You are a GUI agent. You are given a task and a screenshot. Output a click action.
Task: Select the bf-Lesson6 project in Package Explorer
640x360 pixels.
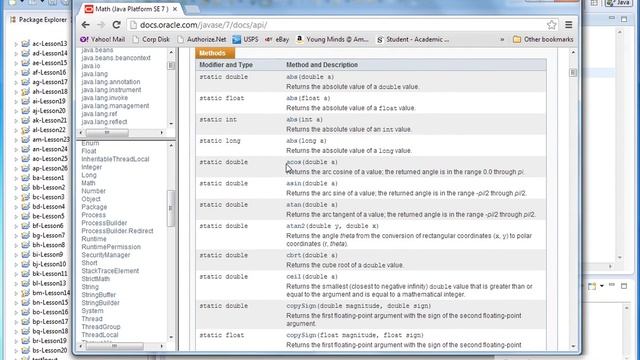tap(48, 226)
